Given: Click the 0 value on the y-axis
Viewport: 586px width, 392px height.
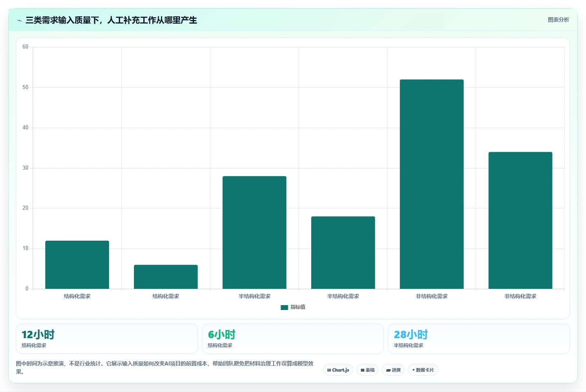Looking at the screenshot, I should tap(27, 289).
